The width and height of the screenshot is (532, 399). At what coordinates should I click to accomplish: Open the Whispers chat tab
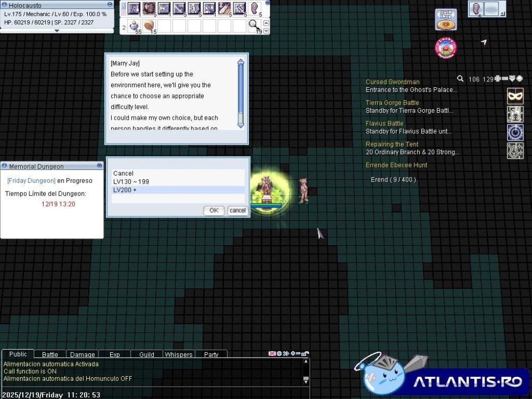(178, 354)
